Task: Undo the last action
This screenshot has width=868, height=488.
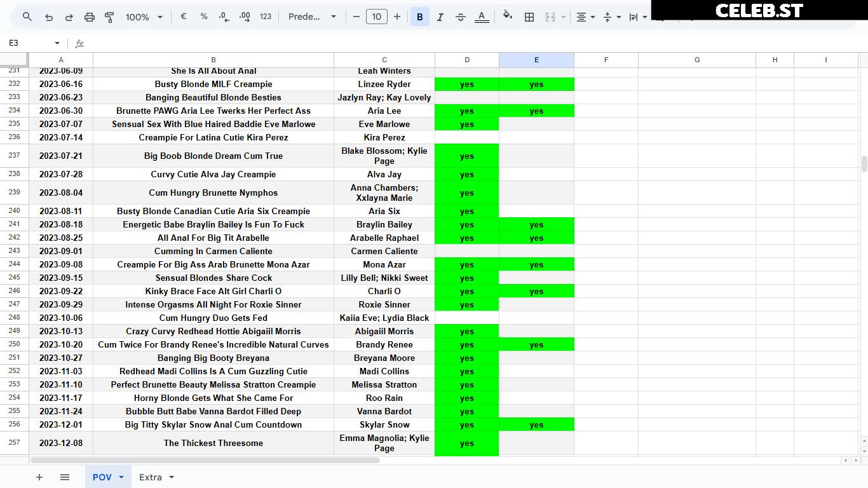Action: [49, 17]
